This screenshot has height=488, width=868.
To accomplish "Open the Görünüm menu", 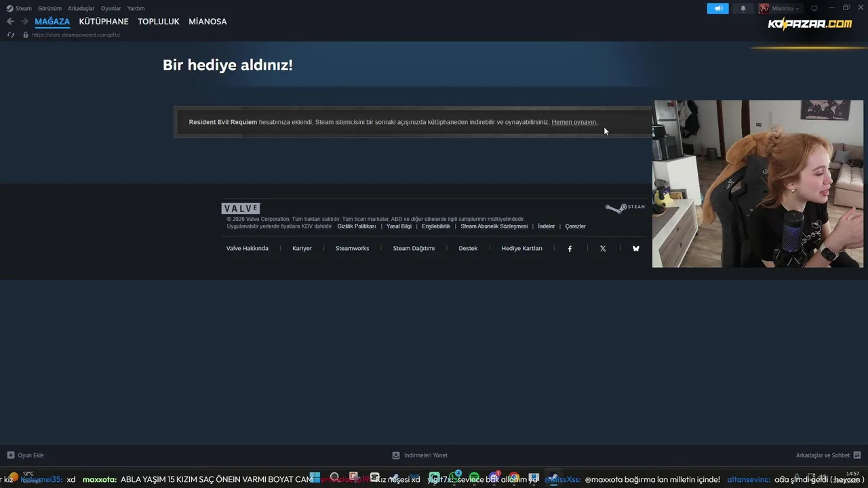I will (x=50, y=9).
